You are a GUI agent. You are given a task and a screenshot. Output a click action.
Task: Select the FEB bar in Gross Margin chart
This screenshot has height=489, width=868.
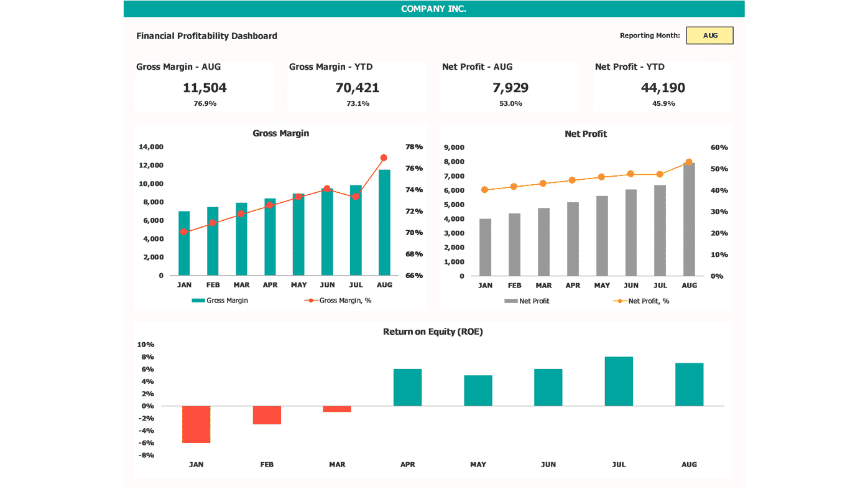click(x=213, y=241)
